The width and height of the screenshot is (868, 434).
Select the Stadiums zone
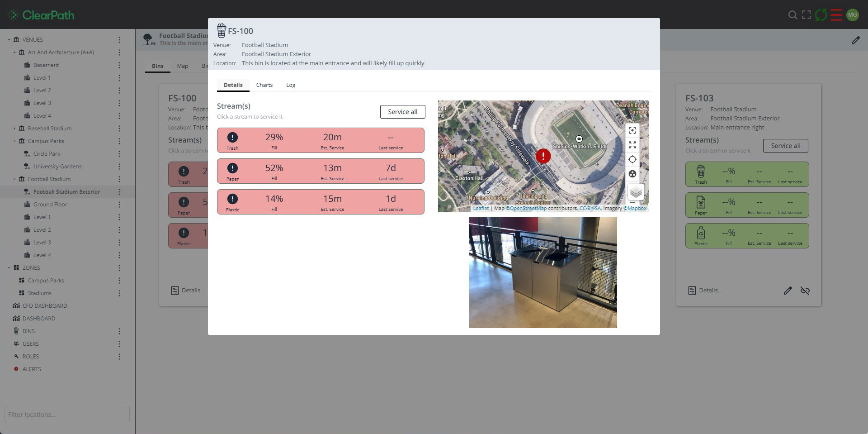click(x=40, y=293)
